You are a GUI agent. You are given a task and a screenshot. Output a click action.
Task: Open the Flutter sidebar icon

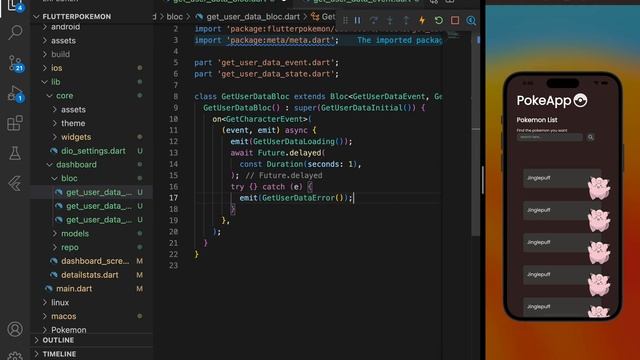coord(15,184)
